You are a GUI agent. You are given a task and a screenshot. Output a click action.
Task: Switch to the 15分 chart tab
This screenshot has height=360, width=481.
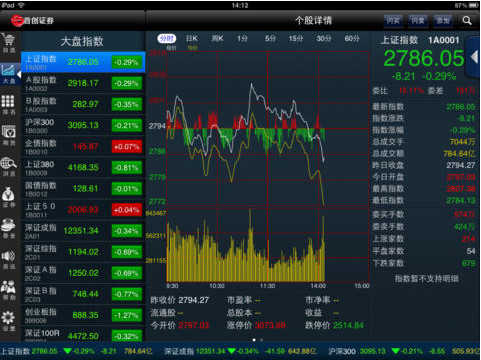[x=296, y=39]
